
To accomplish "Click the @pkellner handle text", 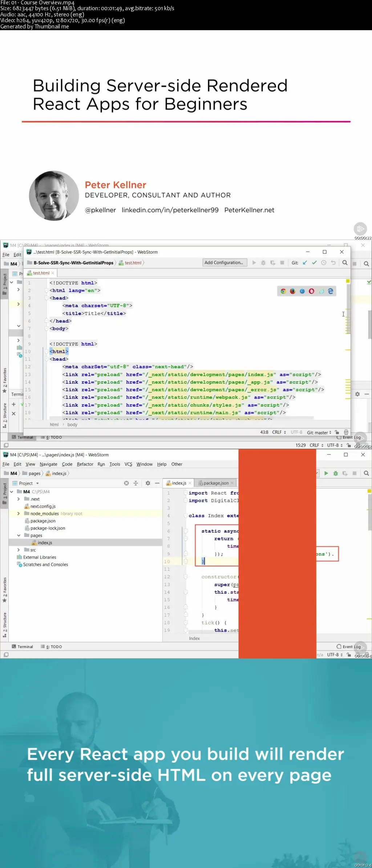I will tap(100, 210).
